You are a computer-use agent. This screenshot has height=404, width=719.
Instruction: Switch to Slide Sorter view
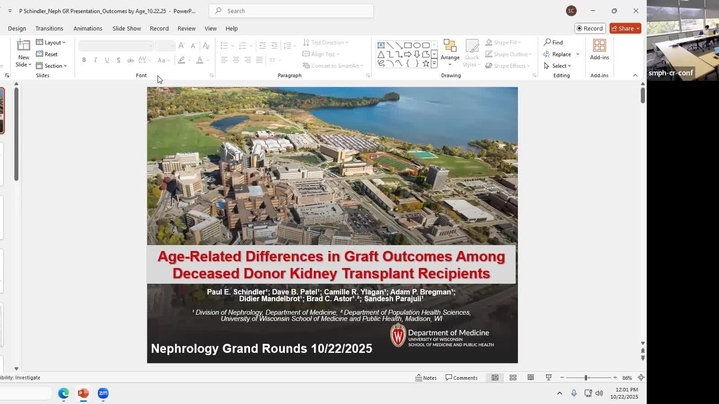(513, 378)
